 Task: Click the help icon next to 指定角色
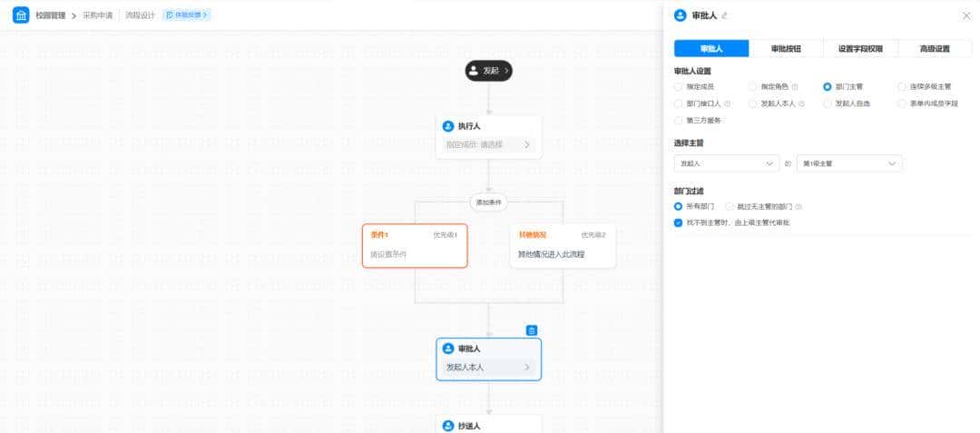pyautogui.click(x=795, y=87)
